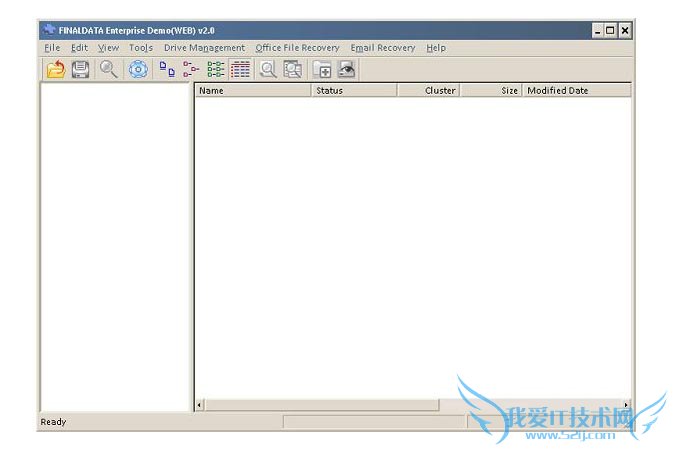Open the File menu
This screenshot has width=673, height=450.
[x=52, y=48]
